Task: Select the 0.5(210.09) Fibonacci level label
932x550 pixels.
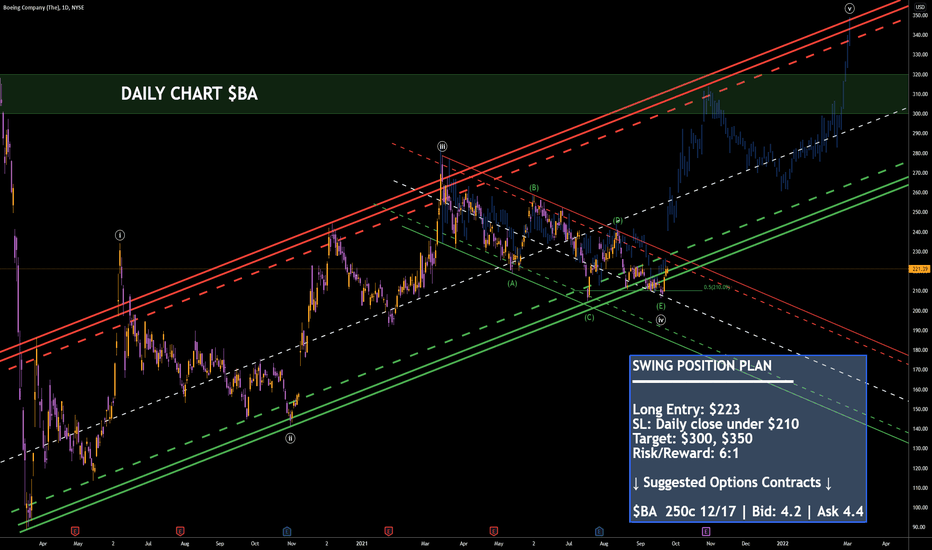Action: click(x=716, y=287)
